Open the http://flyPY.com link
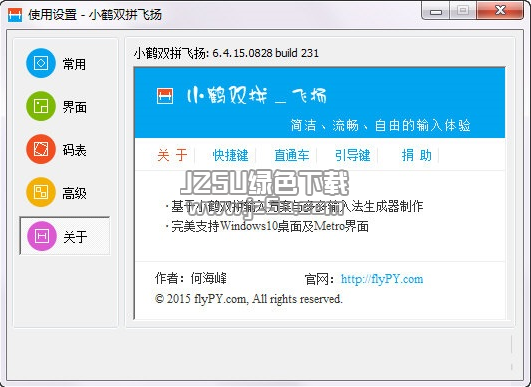 coord(382,279)
